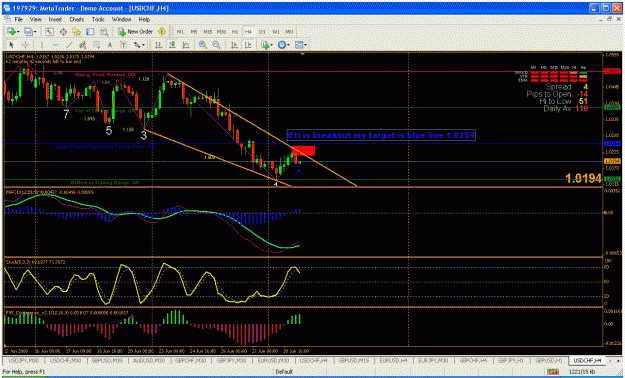
Task: Open the Data Window crosshair-circle icon
Action: click(63, 32)
